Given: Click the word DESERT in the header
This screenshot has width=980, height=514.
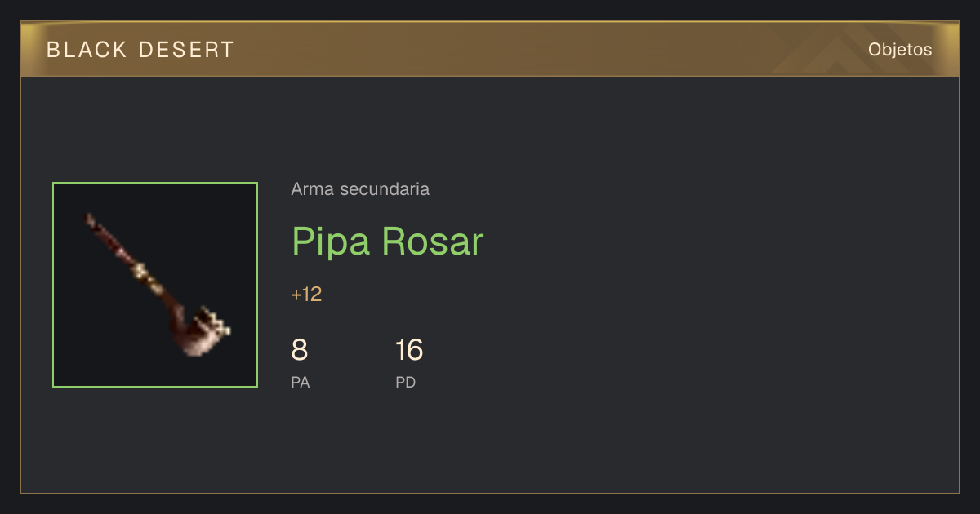Looking at the screenshot, I should [x=186, y=50].
